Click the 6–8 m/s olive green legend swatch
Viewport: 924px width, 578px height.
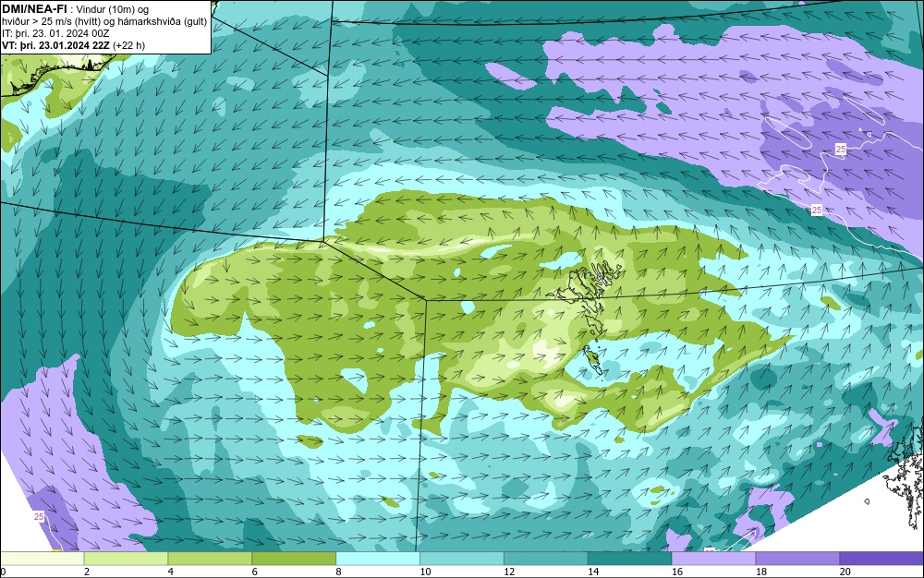[x=294, y=558]
